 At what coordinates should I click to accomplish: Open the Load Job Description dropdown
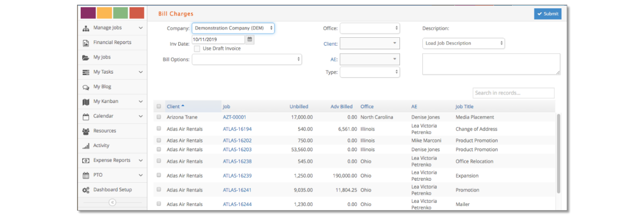464,43
